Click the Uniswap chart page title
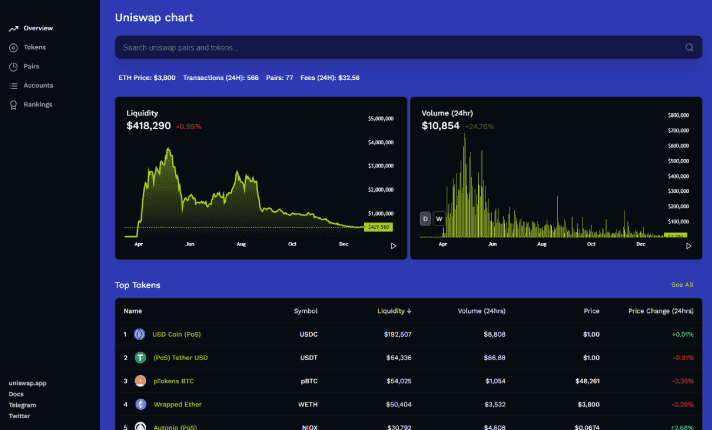The height and width of the screenshot is (430, 712). coord(154,17)
